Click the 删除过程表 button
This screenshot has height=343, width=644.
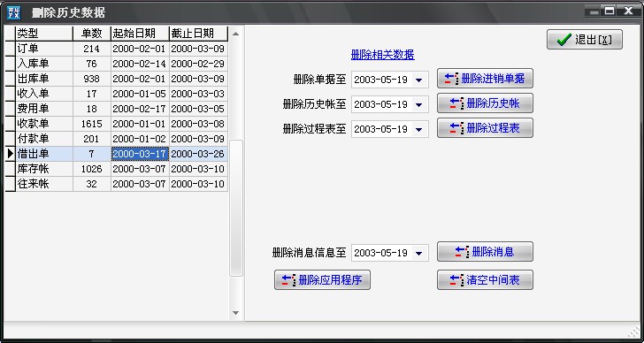[485, 128]
